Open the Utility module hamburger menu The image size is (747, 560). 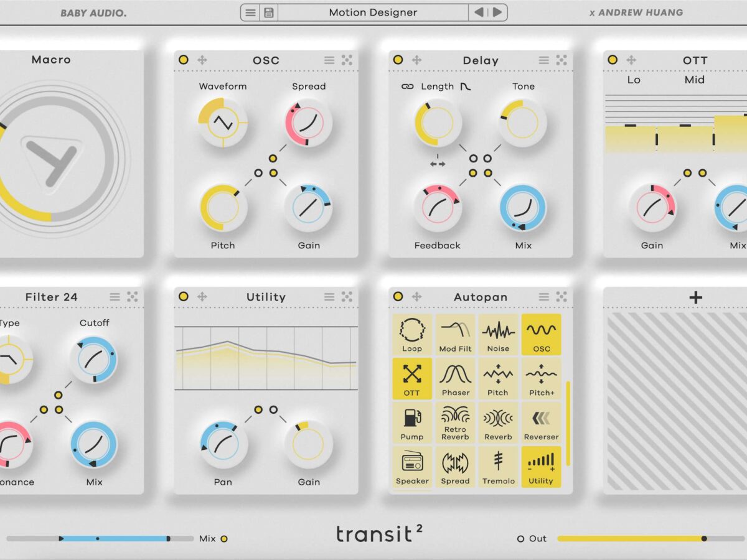(x=329, y=297)
